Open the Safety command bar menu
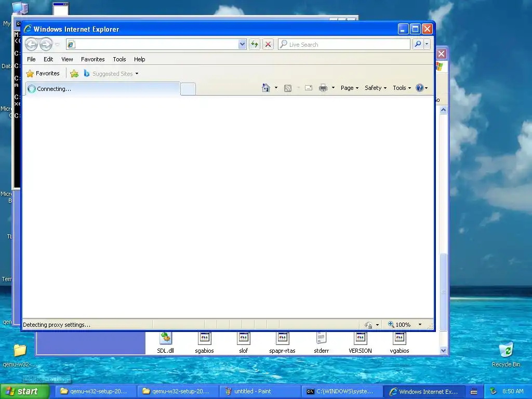 tap(376, 88)
